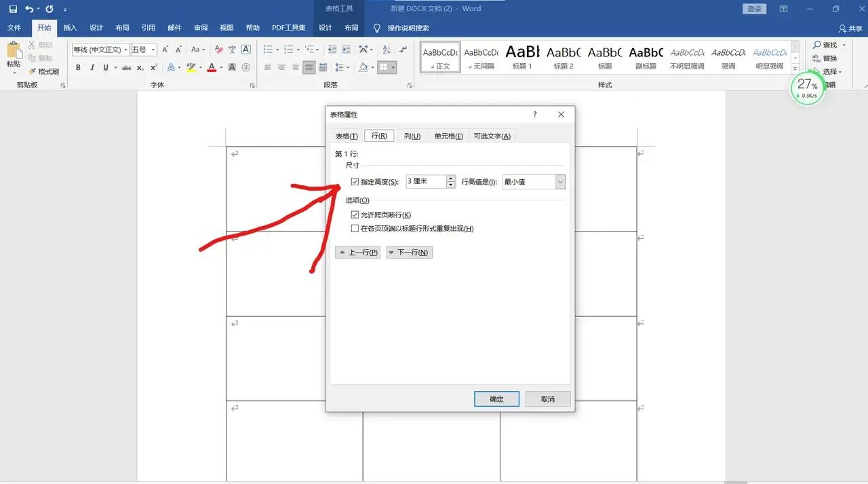Image resolution: width=868 pixels, height=484 pixels.
Task: Open the line spacing dropdown
Action: tap(341, 67)
